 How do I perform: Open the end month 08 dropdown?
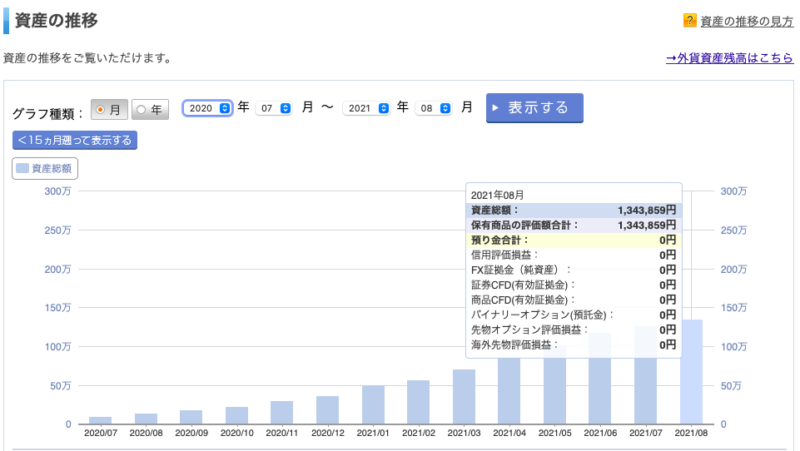(434, 108)
